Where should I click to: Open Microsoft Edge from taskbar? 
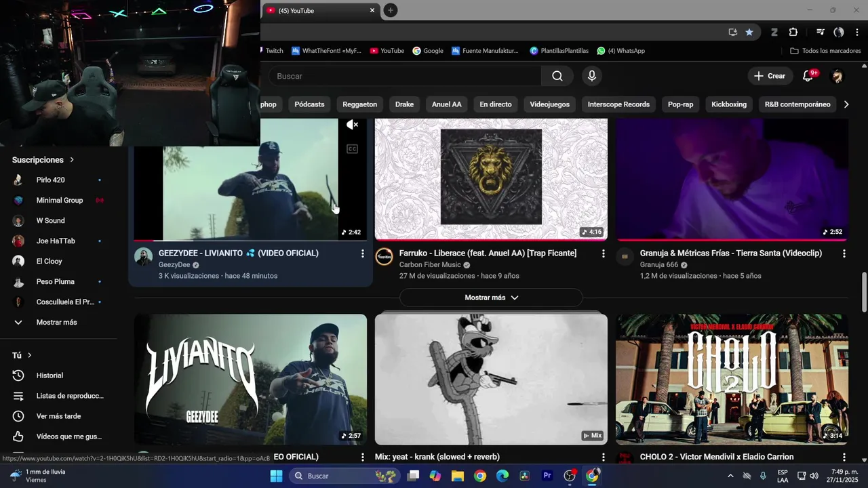[502, 476]
